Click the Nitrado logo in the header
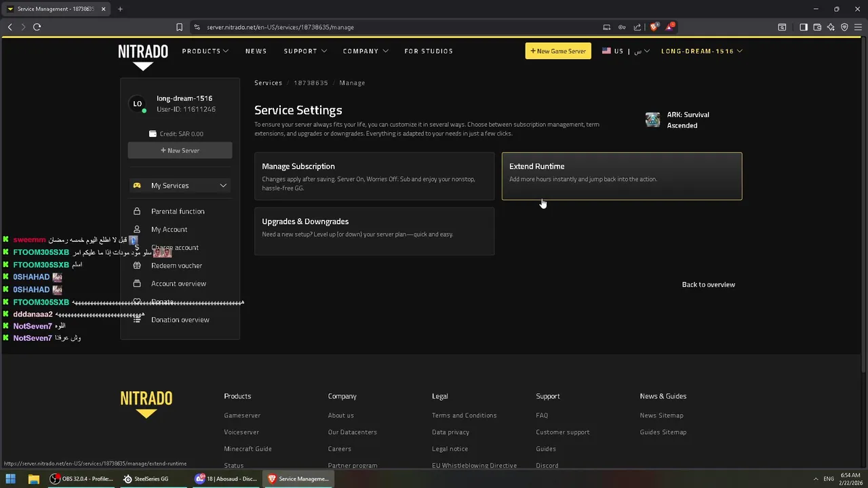Screen dimensions: 868x488 (143, 57)
